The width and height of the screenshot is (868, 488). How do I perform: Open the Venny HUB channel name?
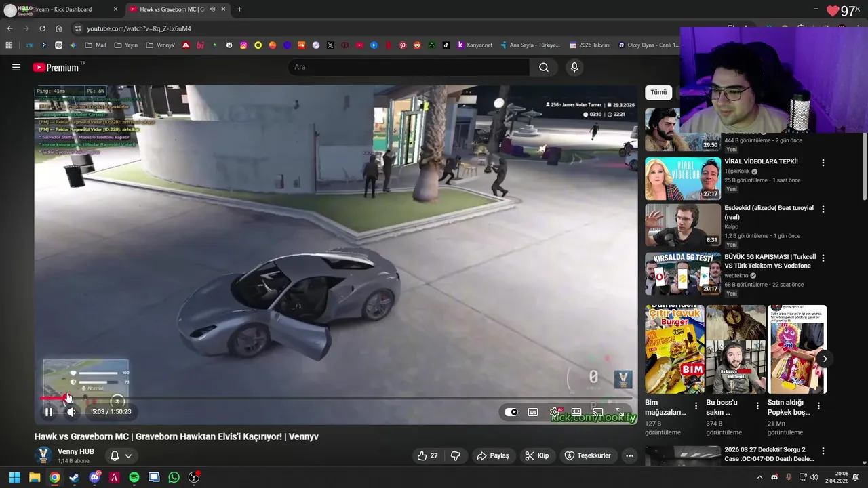click(x=76, y=451)
